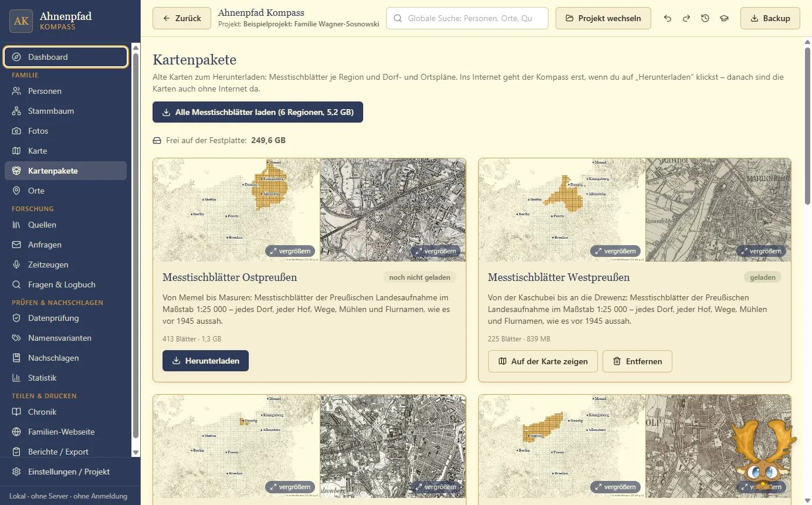
Task: Open the Statistik page
Action: (66, 378)
